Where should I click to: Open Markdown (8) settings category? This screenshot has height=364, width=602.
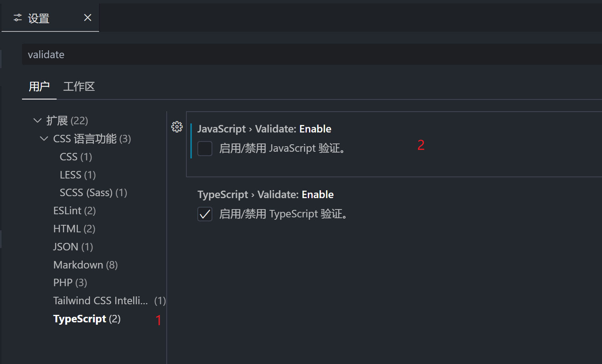[x=86, y=265]
